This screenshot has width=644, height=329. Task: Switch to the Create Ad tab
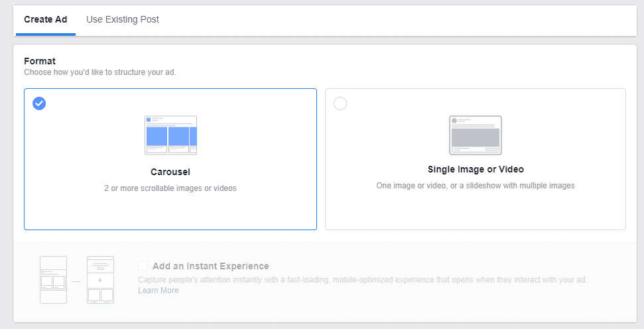tap(44, 19)
